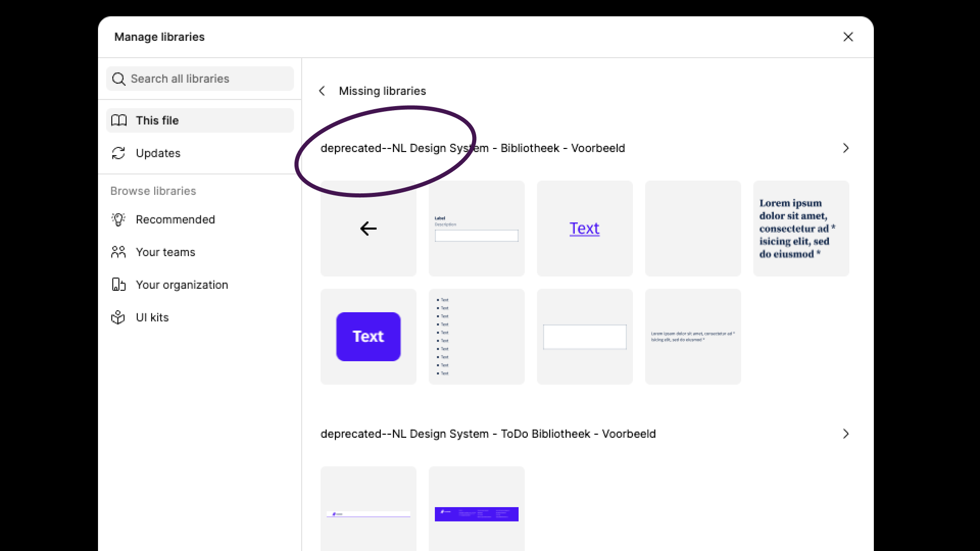Click the refresh icon next to Updates
Viewport: 980px width, 551px height.
(118, 153)
